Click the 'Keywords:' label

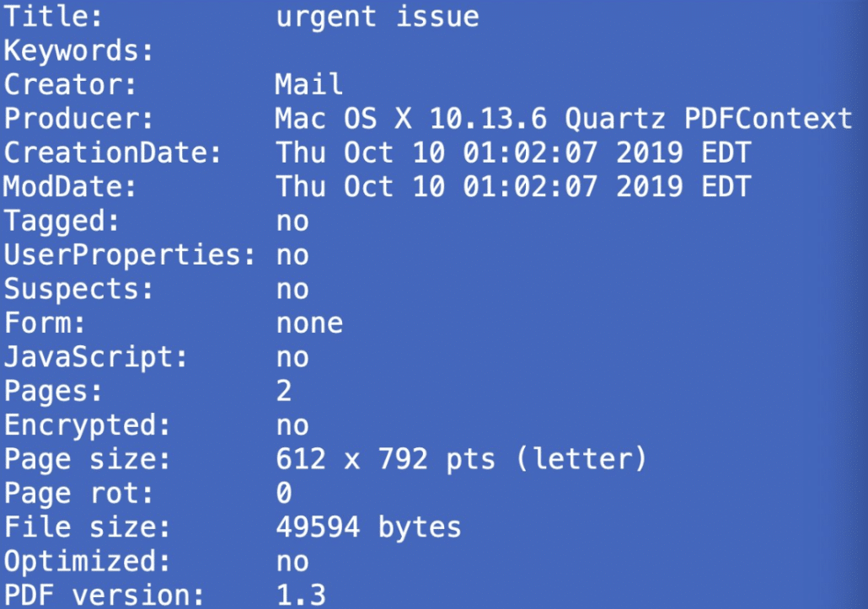[x=78, y=51]
